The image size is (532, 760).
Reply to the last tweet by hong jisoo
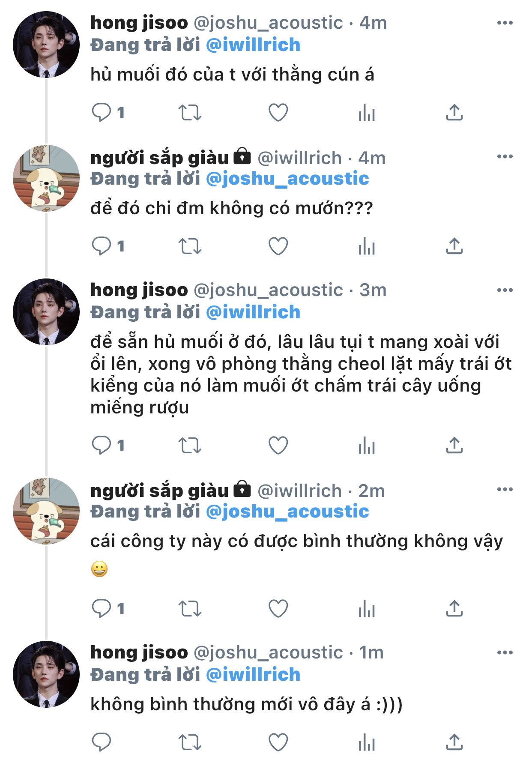(102, 742)
